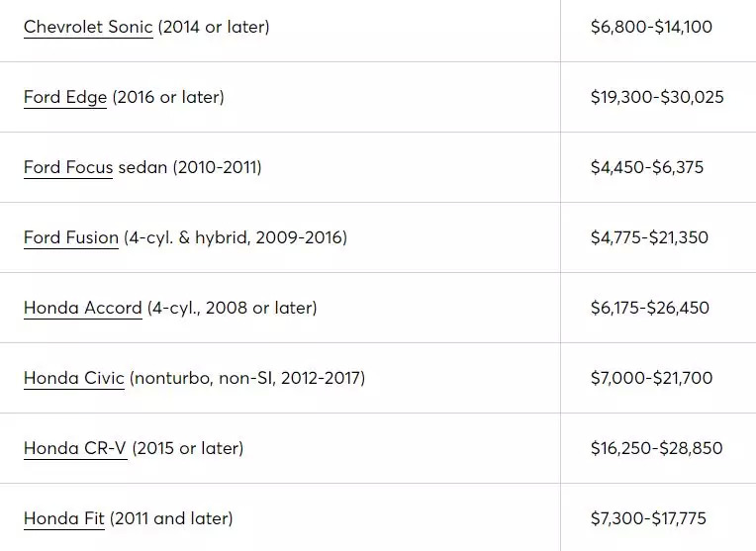Open the Honda Accord link

point(83,308)
